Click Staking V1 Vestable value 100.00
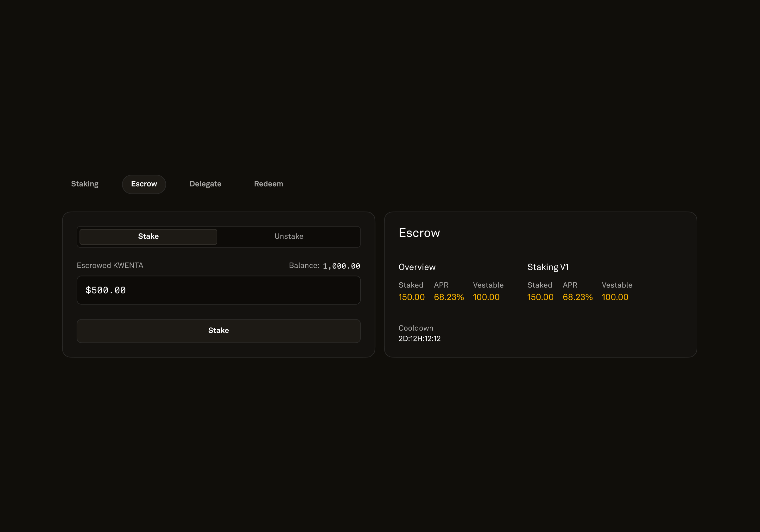 click(615, 297)
